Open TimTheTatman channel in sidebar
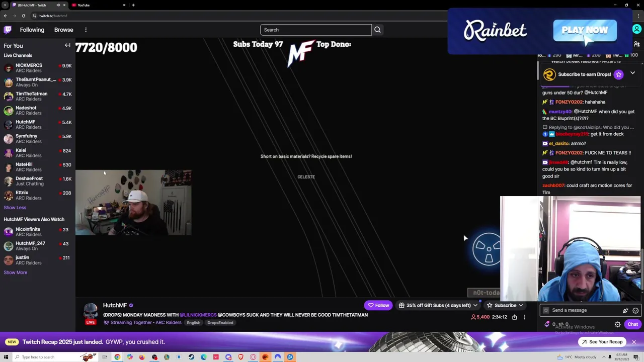 tap(38, 96)
